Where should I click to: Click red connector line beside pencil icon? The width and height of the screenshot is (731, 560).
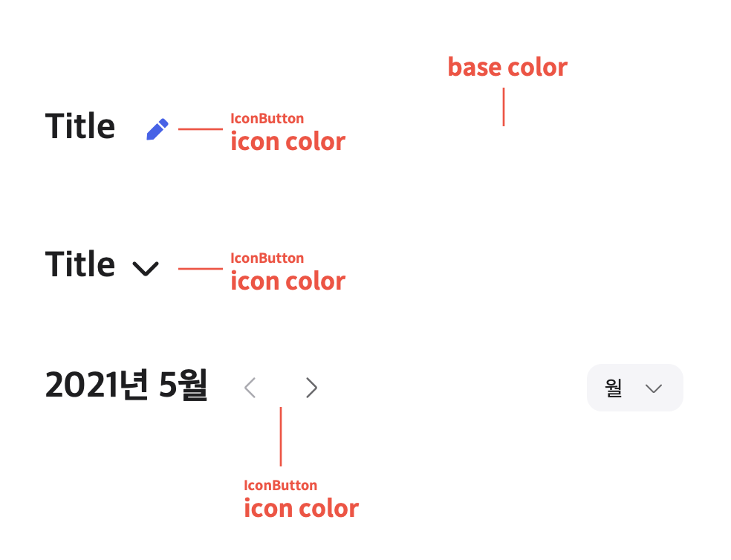click(x=201, y=129)
